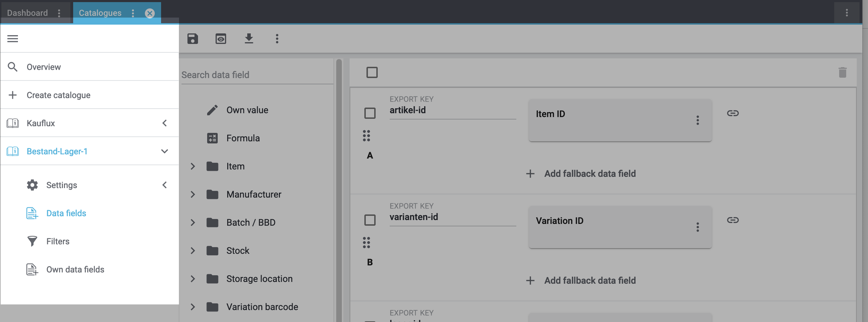Expand the Stock folder
The width and height of the screenshot is (868, 322).
193,251
